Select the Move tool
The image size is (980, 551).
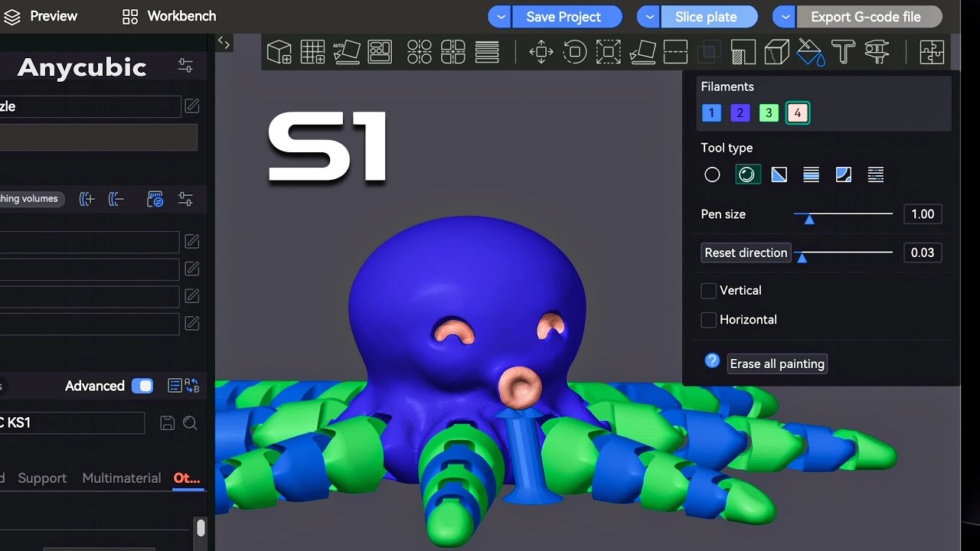coord(541,52)
